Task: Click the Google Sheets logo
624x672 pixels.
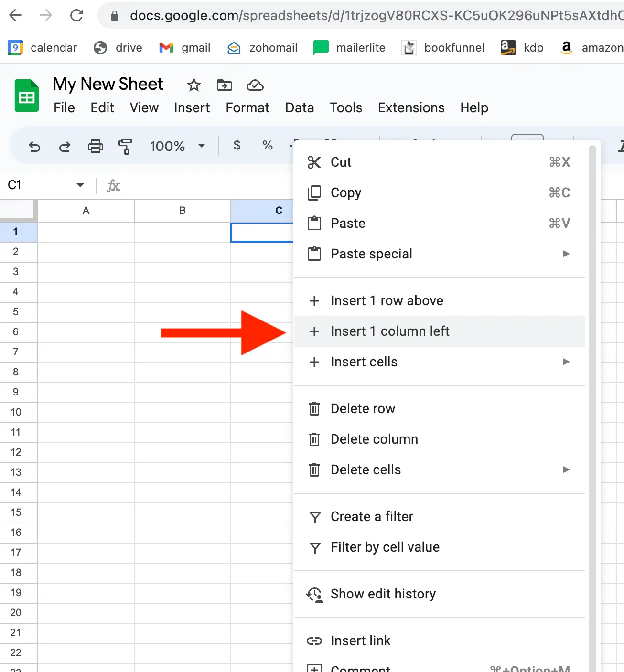Action: (26, 95)
